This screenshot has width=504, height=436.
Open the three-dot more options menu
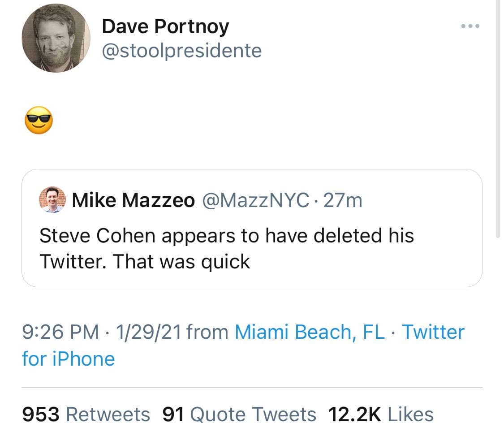470,26
